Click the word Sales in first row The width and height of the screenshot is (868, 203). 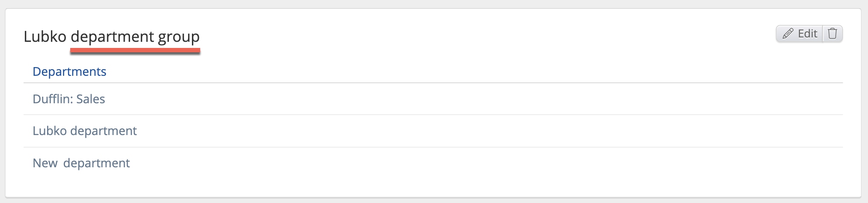(91, 99)
